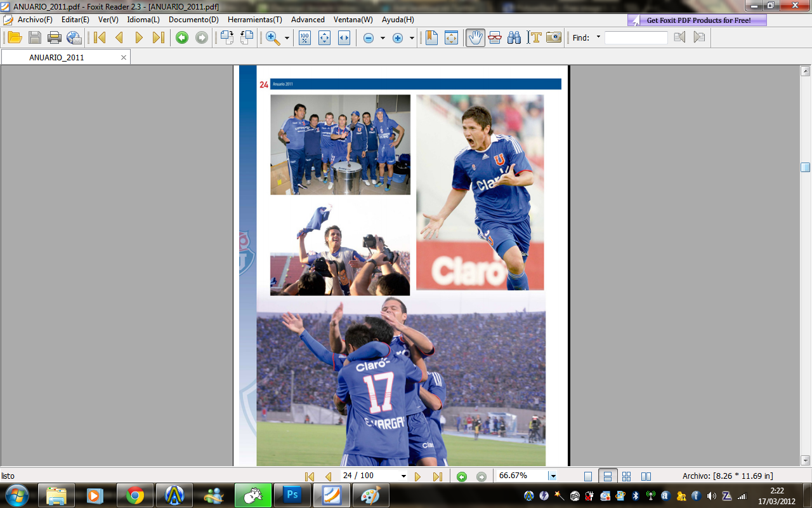Zoom in with plus button
The height and width of the screenshot is (508, 812).
point(398,37)
